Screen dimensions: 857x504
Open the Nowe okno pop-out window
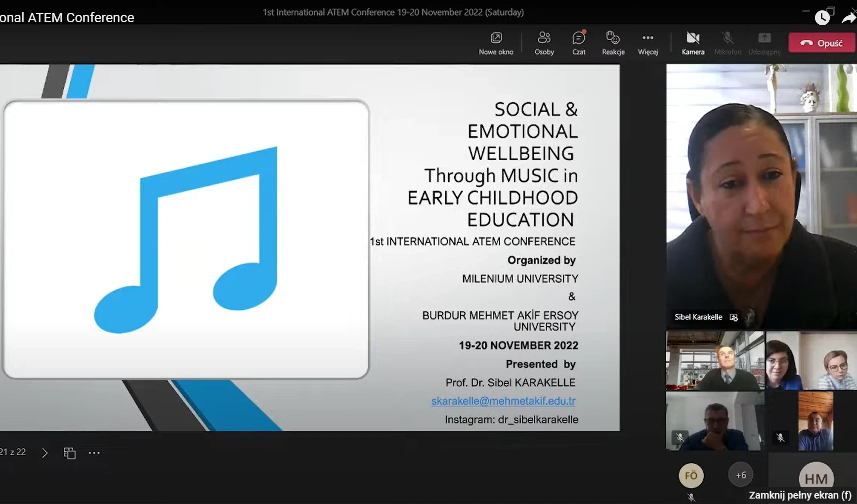pyautogui.click(x=496, y=43)
